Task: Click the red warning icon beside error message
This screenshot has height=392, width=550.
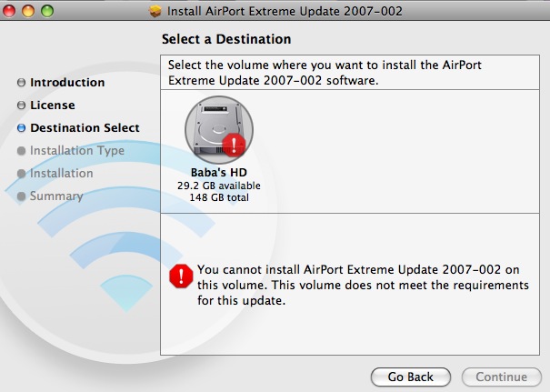Action: (x=181, y=276)
